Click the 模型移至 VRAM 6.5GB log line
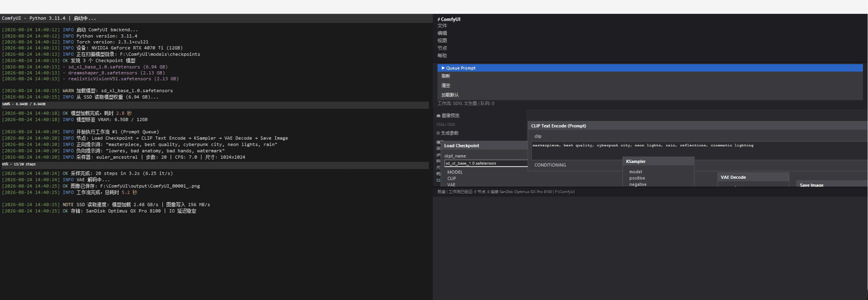Viewport: 868px width, 300px height. [x=75, y=119]
